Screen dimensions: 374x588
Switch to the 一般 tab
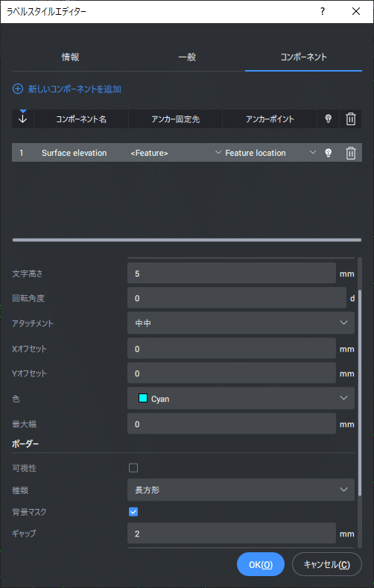187,57
